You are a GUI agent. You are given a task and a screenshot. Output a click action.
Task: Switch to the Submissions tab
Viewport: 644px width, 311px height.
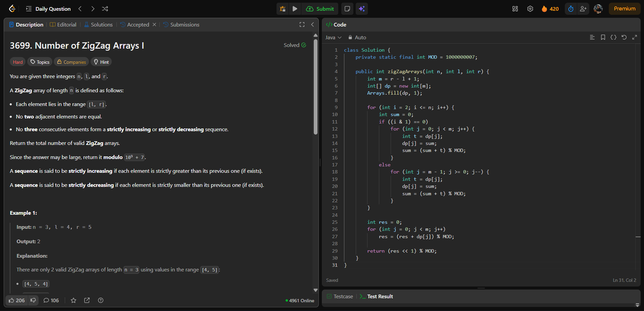coord(181,25)
